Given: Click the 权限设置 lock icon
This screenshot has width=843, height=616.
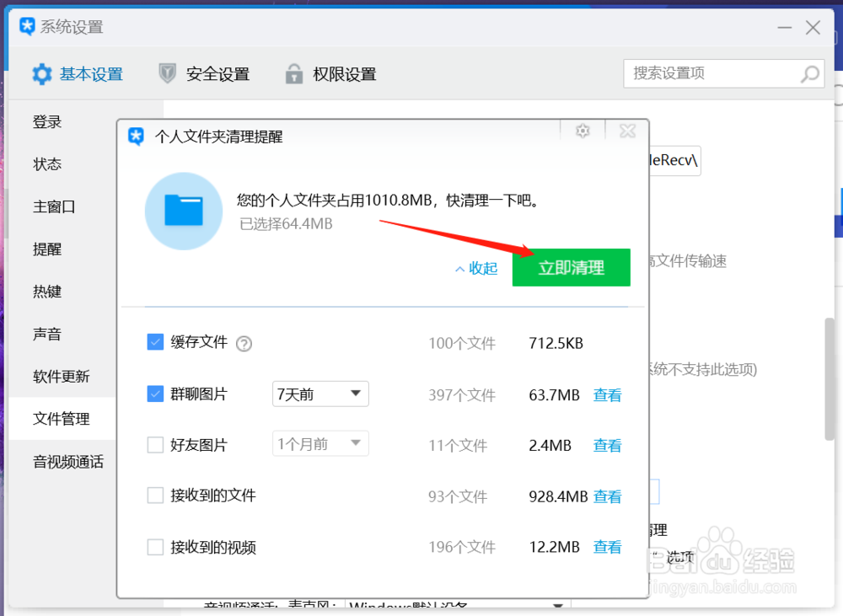Looking at the screenshot, I should point(294,73).
